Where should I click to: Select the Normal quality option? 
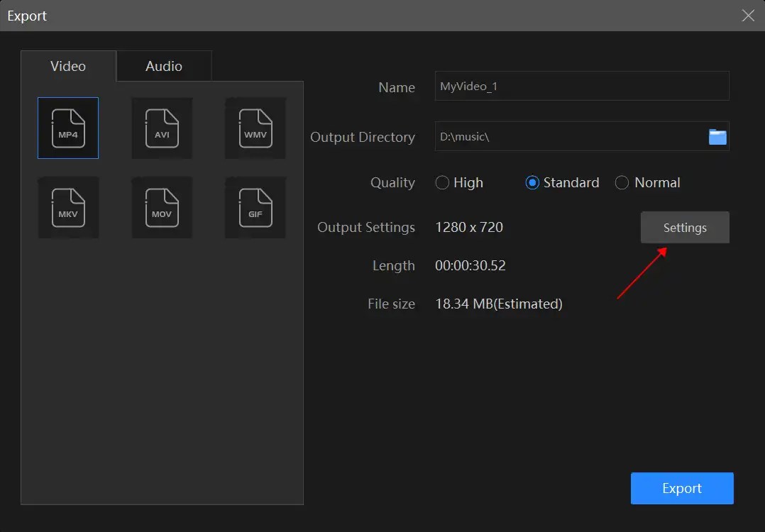pos(622,182)
